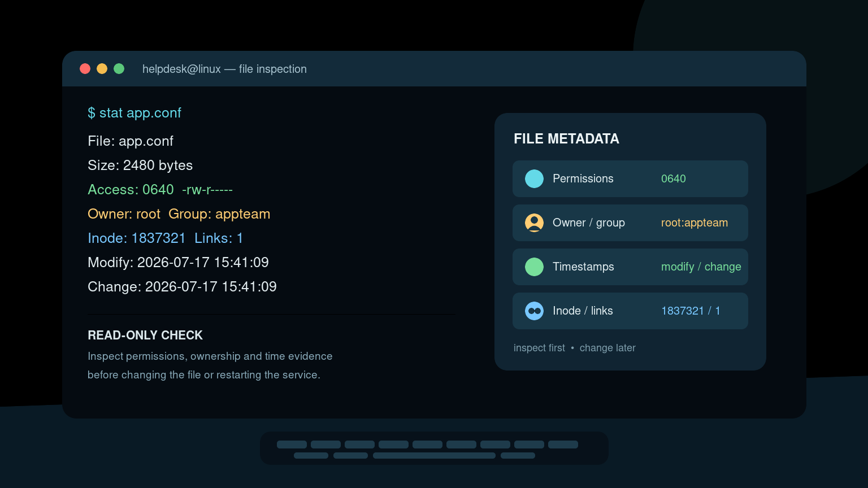This screenshot has height=488, width=868.
Task: Click the 'Modify: 2026-07-17 15:41:09' line
Action: [179, 263]
